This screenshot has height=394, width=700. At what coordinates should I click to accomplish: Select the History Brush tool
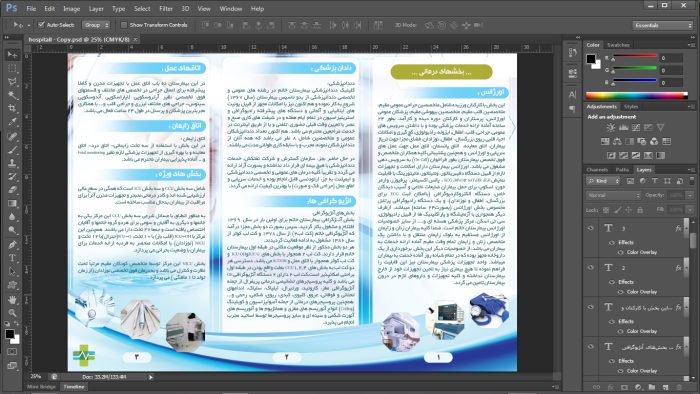pos(12,177)
